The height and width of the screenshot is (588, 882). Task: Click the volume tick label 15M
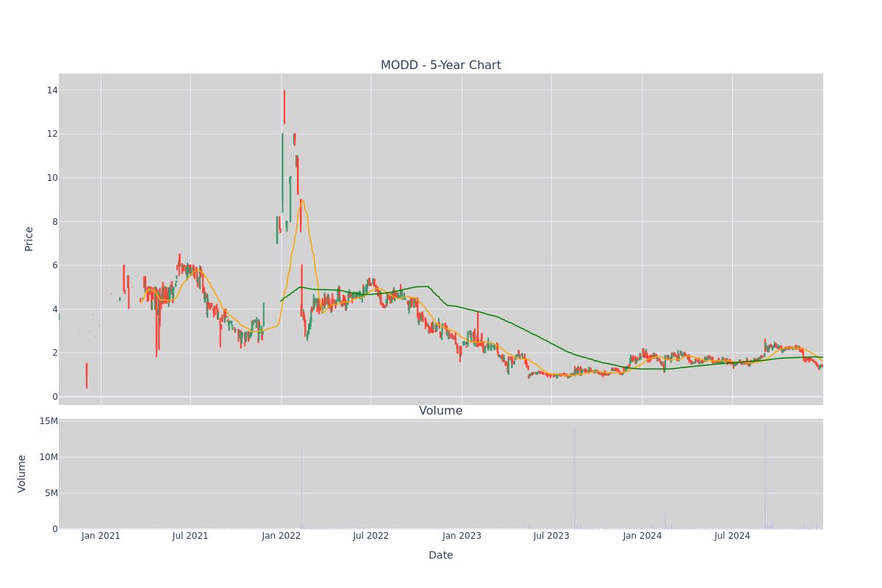point(49,421)
